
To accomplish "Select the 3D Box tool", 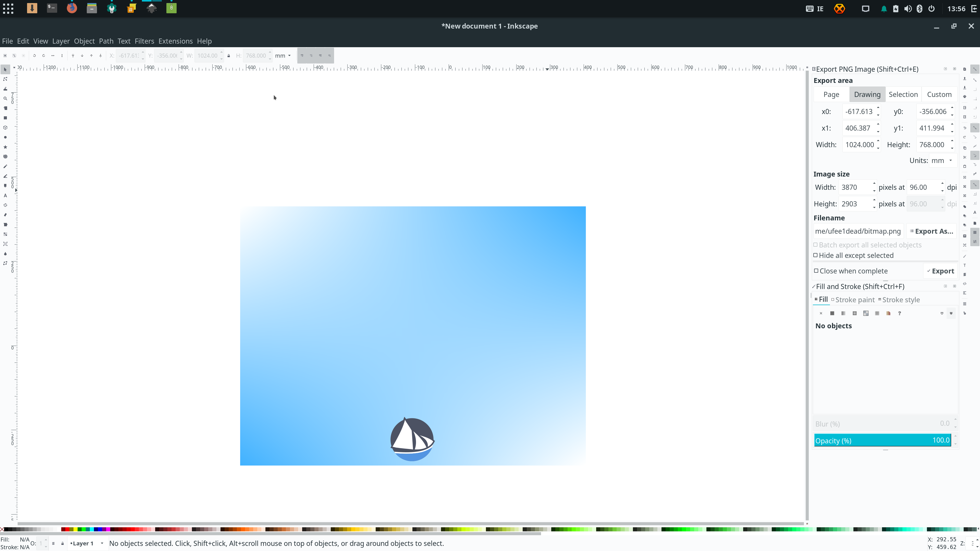I will (5, 128).
